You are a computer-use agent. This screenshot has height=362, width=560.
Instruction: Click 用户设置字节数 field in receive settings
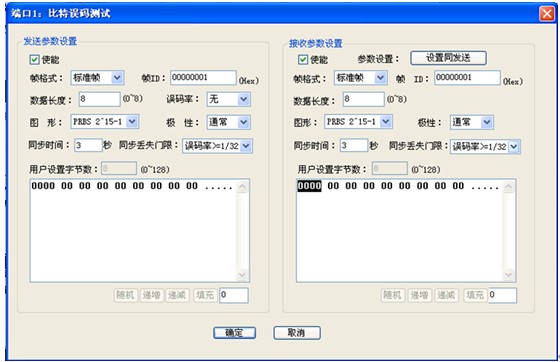[390, 168]
